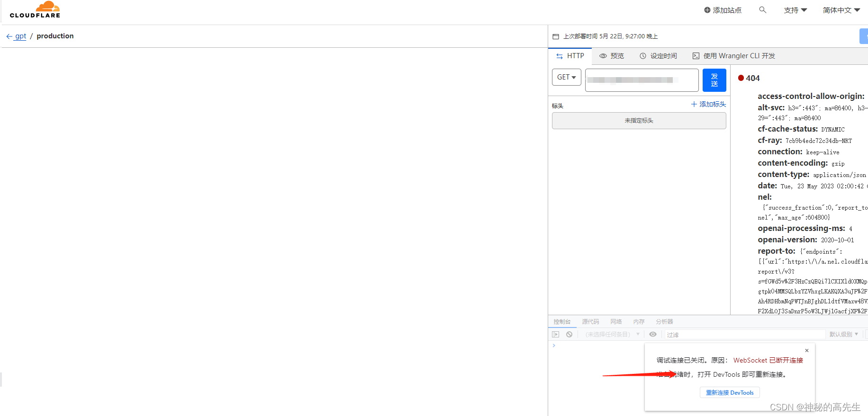Open the 简体中文 language dropdown
The height and width of the screenshot is (416, 868).
[841, 10]
